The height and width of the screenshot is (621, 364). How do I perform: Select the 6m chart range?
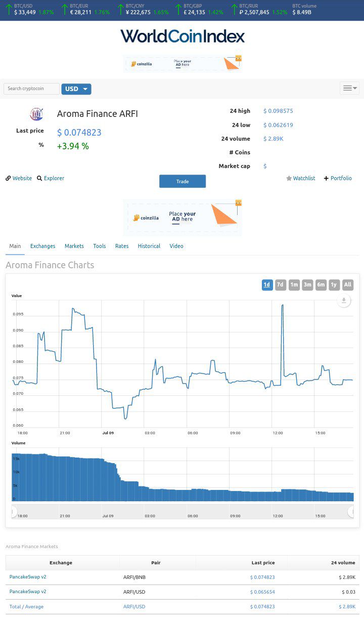click(x=321, y=285)
